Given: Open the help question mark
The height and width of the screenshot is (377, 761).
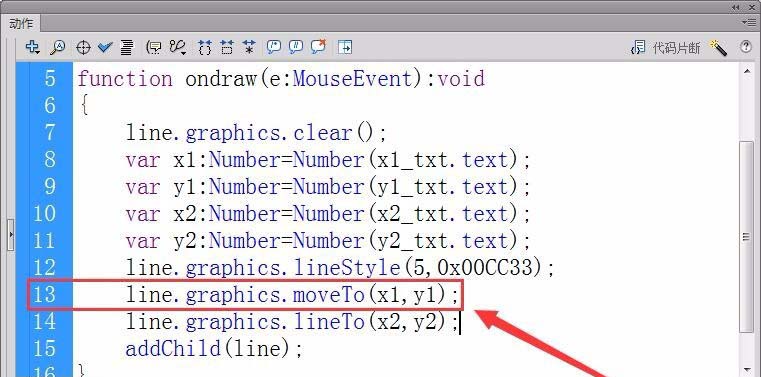Looking at the screenshot, I should tap(745, 47).
